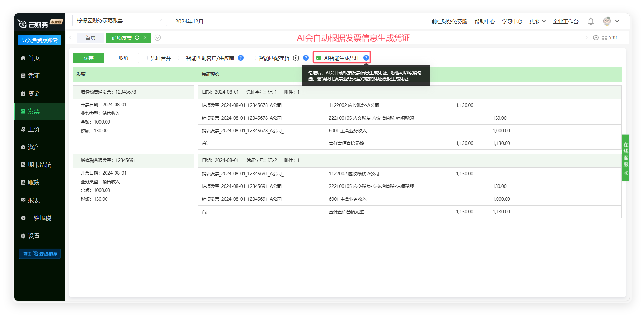Open the tab list dropdown circle

157,38
